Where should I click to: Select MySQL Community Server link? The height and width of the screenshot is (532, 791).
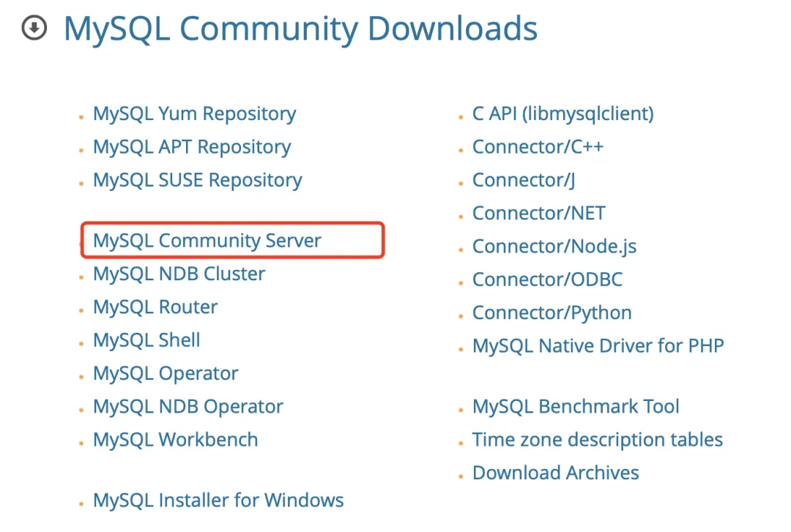(207, 241)
